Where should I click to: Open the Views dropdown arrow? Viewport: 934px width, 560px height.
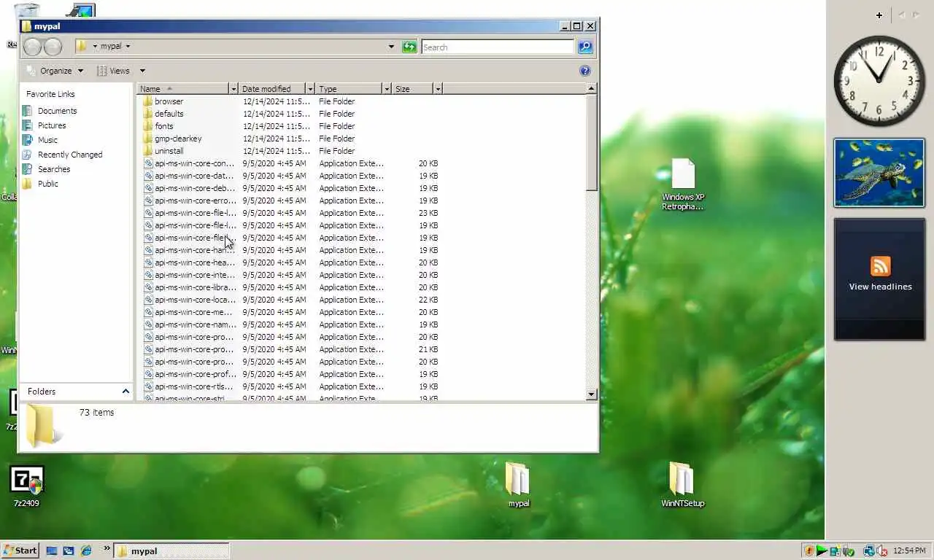(x=142, y=71)
